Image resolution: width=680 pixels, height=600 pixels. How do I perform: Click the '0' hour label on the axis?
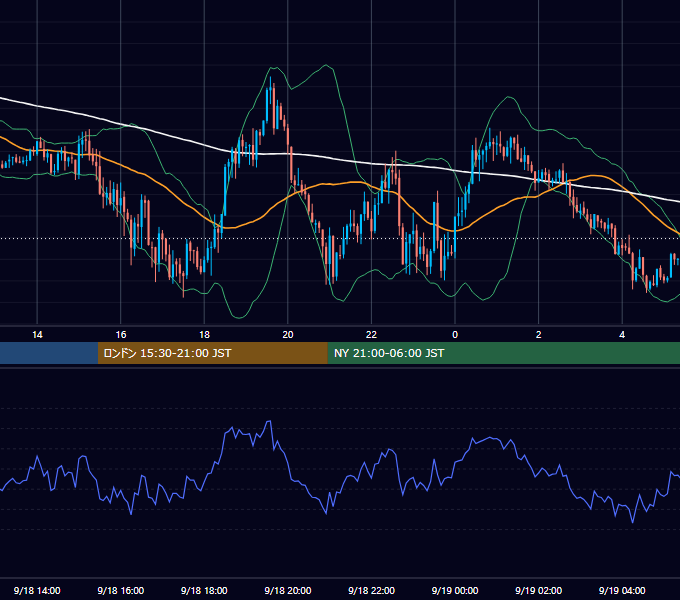(x=455, y=335)
